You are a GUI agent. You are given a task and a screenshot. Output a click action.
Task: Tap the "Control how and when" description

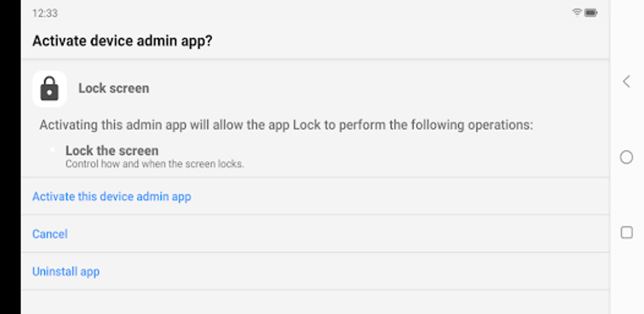tap(155, 164)
